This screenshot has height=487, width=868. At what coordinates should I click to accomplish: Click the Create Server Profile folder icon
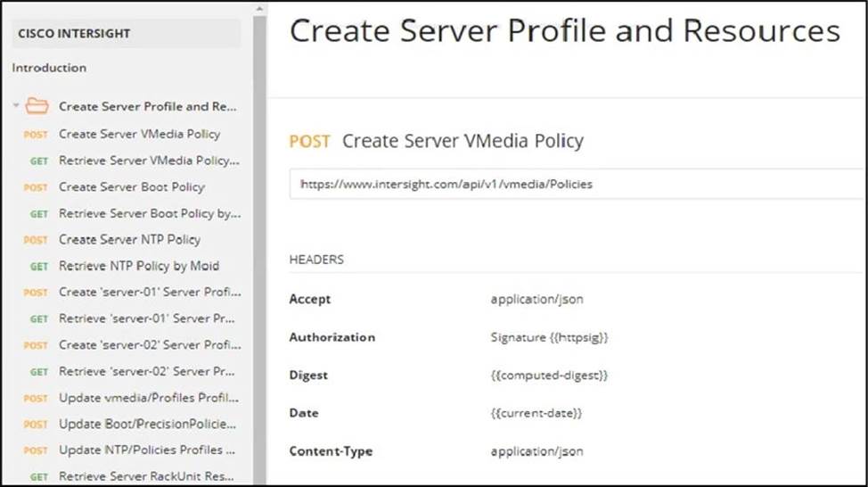click(37, 105)
